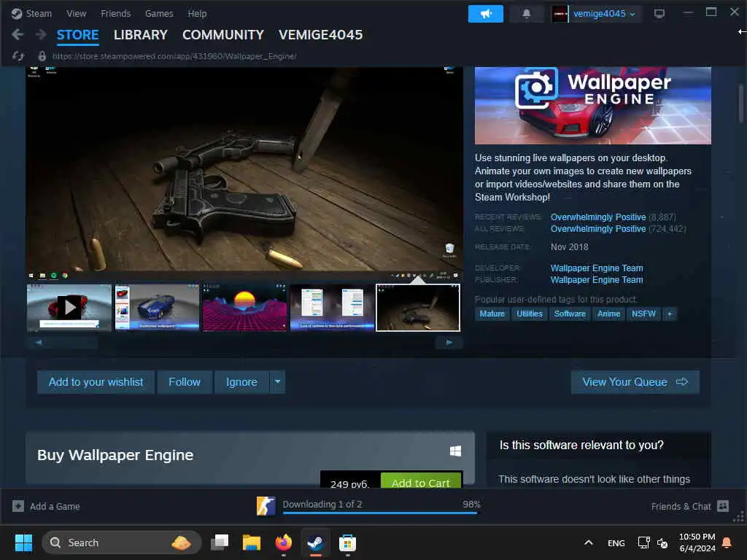Open developer Wallpaper Engine Team link
747x560 pixels.
pyautogui.click(x=597, y=268)
